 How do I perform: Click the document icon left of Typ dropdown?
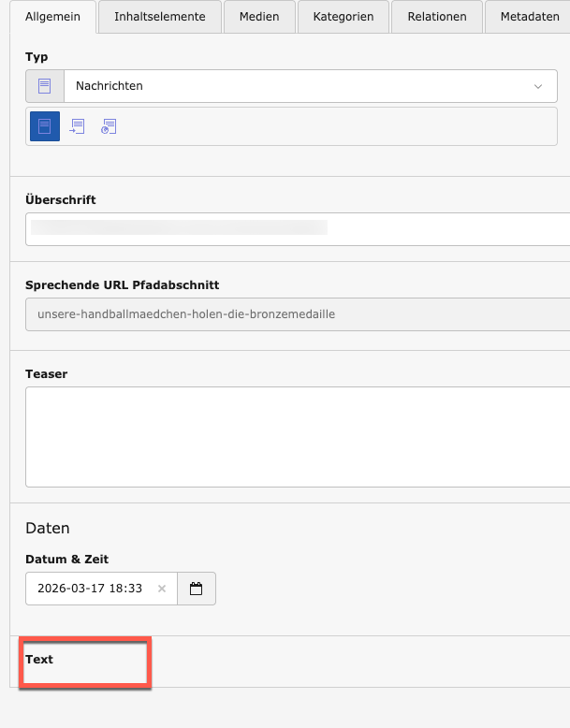coord(44,86)
